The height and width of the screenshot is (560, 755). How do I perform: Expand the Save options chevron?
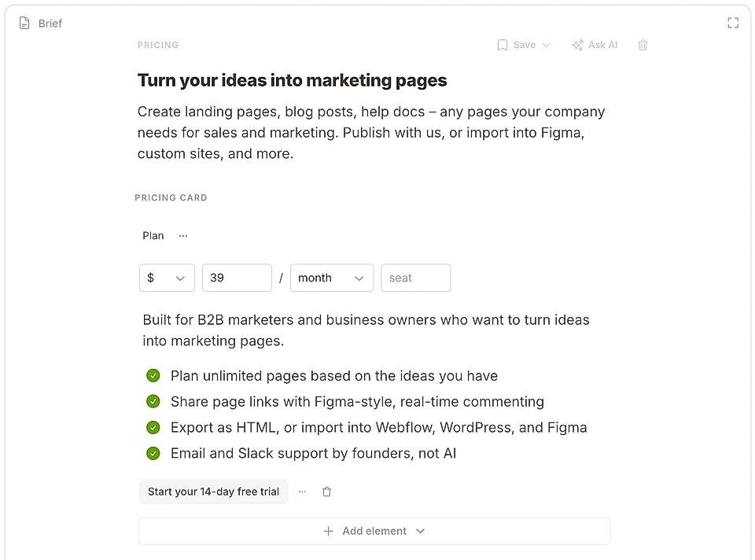(547, 45)
